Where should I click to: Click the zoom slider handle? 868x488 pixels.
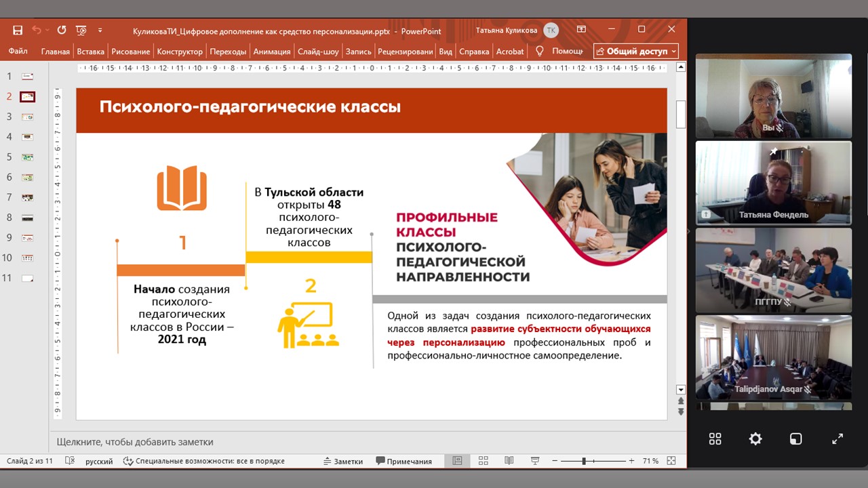pos(584,461)
